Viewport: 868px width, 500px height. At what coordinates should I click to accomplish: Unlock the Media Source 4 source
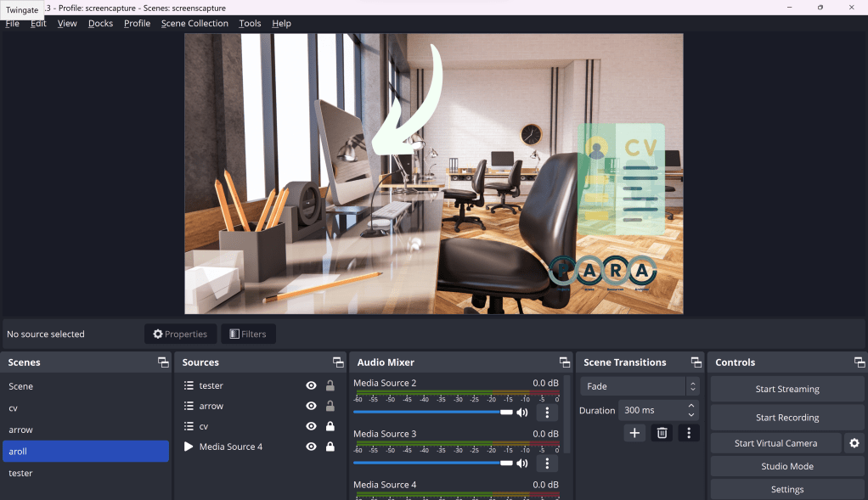click(330, 447)
